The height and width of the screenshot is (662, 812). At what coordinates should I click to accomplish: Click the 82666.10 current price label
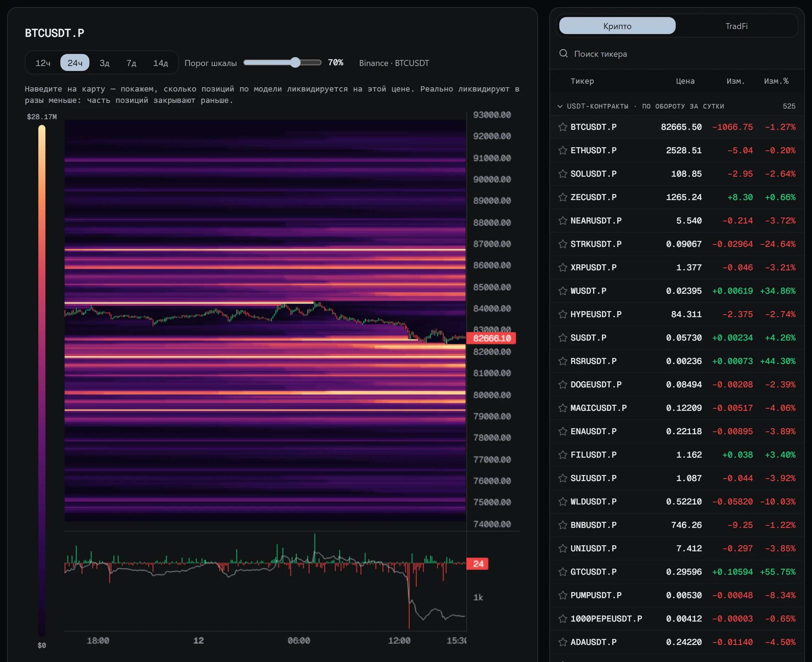(491, 338)
